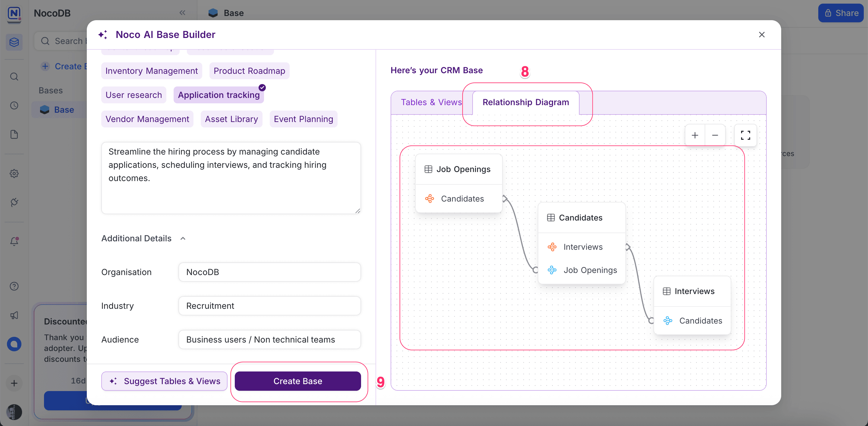Open settings gear in left rail
The width and height of the screenshot is (868, 426).
click(14, 174)
